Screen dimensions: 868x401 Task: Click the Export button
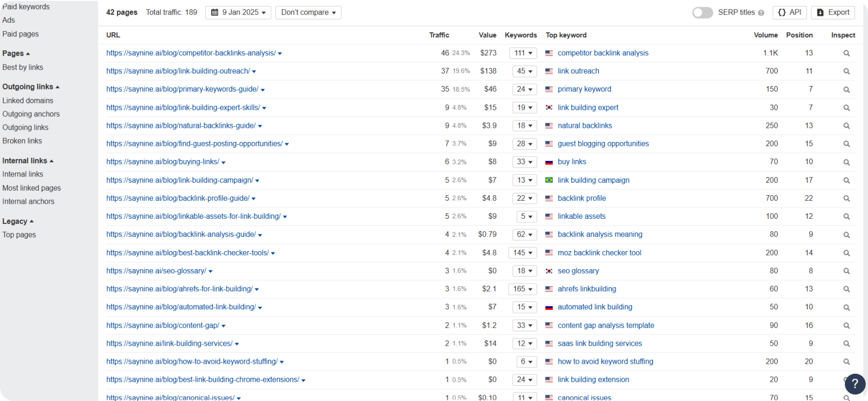pos(833,12)
